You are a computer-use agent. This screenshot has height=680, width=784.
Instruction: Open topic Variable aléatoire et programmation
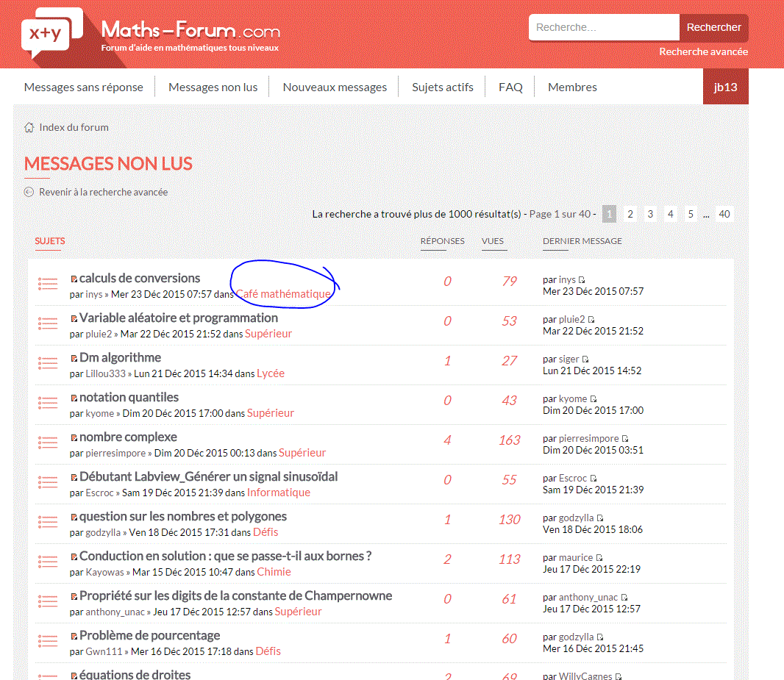(179, 318)
